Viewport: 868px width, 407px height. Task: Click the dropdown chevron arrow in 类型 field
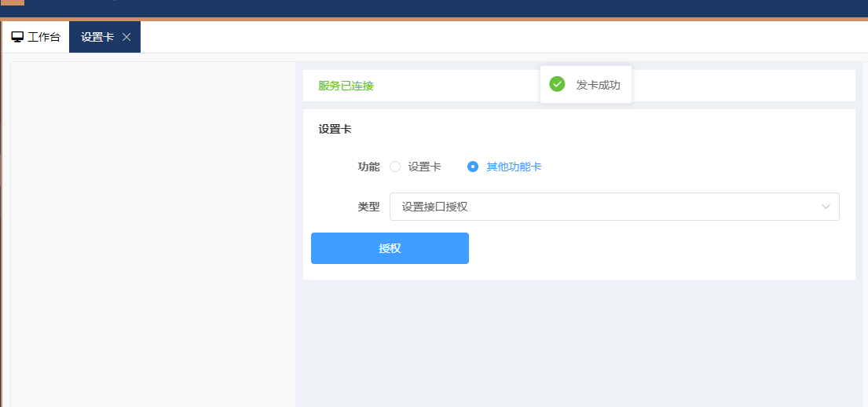pos(826,207)
